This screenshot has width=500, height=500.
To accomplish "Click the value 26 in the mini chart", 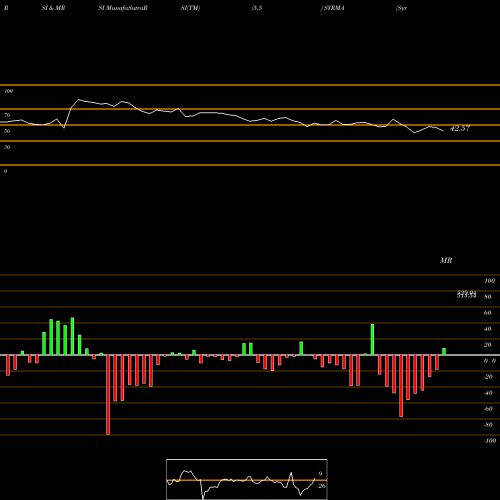I will [321, 486].
